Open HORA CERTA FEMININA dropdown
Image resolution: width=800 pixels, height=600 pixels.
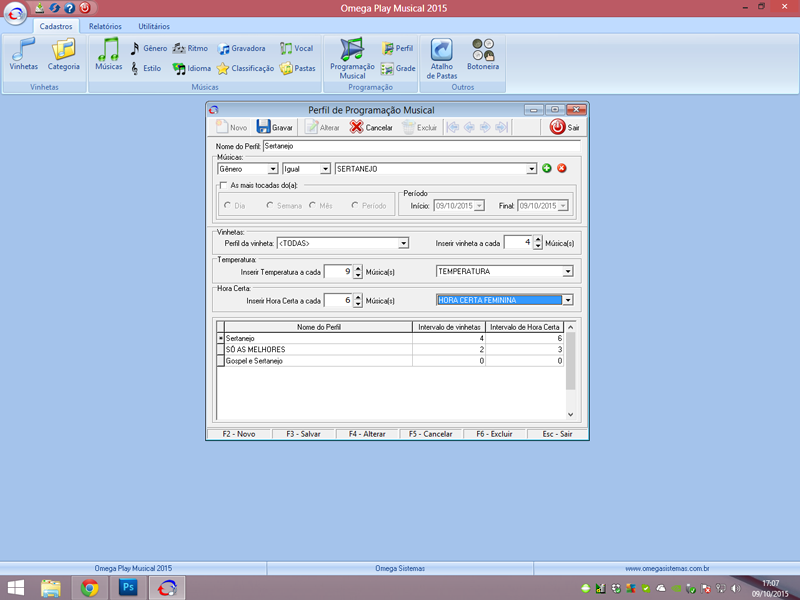568,300
